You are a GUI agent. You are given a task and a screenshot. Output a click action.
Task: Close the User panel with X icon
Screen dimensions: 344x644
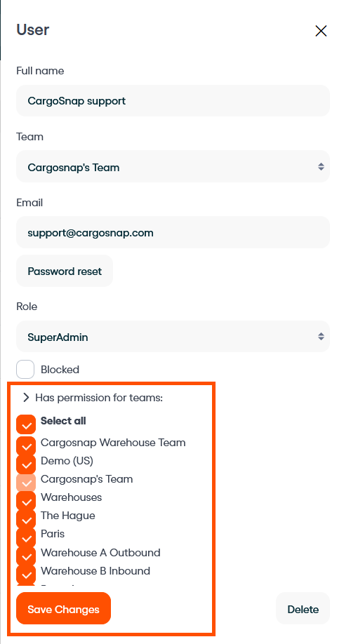click(321, 31)
